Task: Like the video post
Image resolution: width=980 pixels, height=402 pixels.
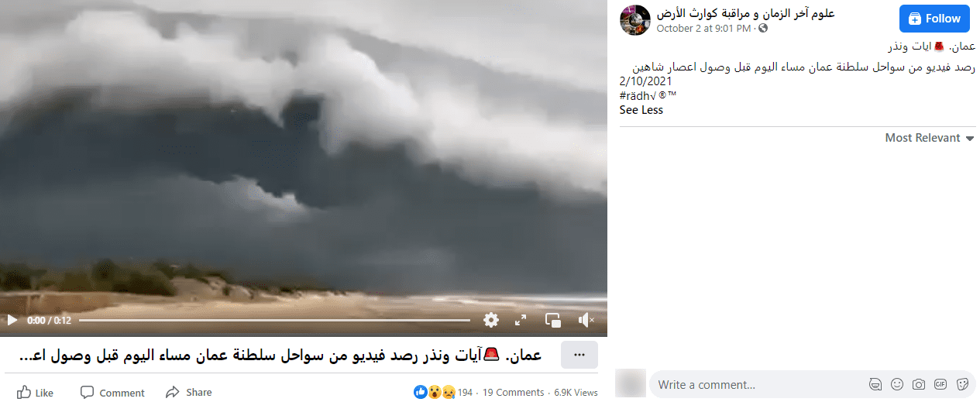Action: (36, 393)
